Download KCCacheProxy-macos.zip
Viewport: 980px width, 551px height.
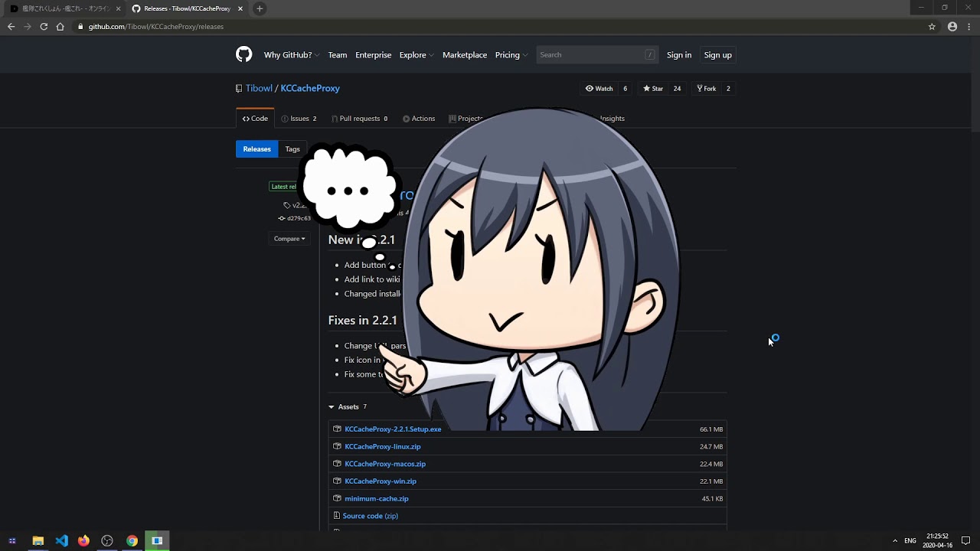point(385,464)
